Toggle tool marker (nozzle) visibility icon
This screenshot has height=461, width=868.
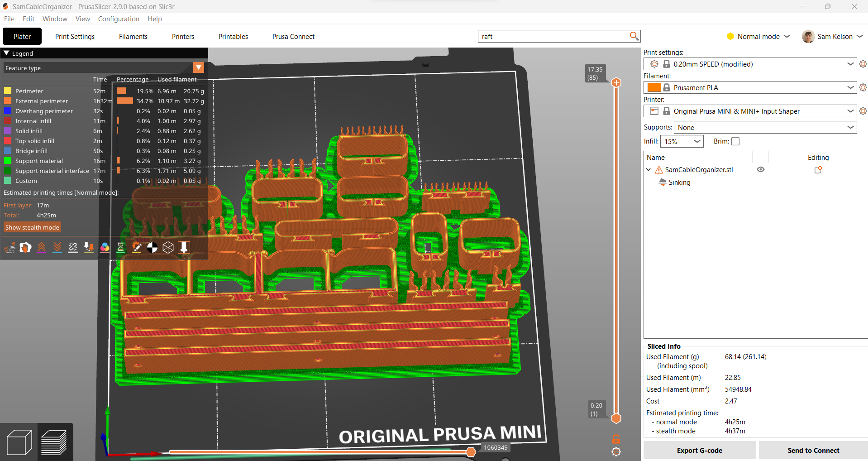point(184,247)
